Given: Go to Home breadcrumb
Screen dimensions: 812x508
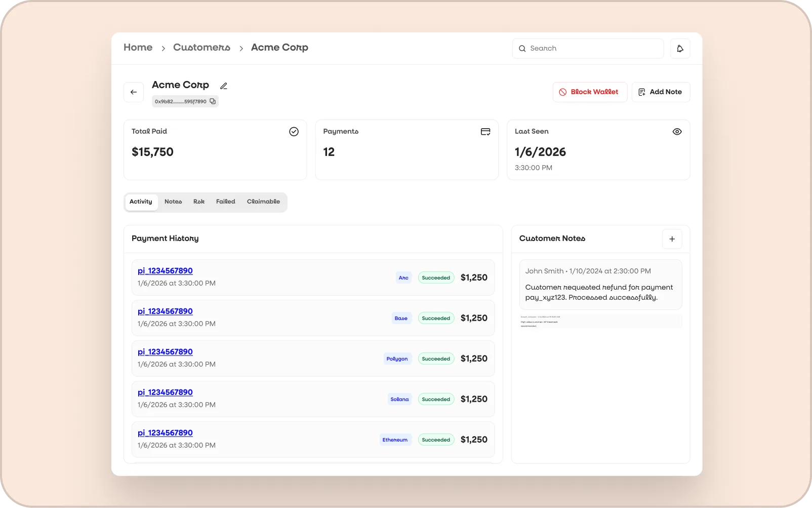Looking at the screenshot, I should (138, 48).
